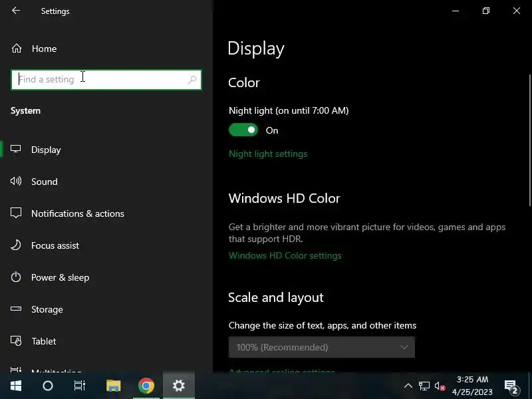Open the clock showing 3:25 AM
The height and width of the screenshot is (399, 532).
click(x=472, y=386)
